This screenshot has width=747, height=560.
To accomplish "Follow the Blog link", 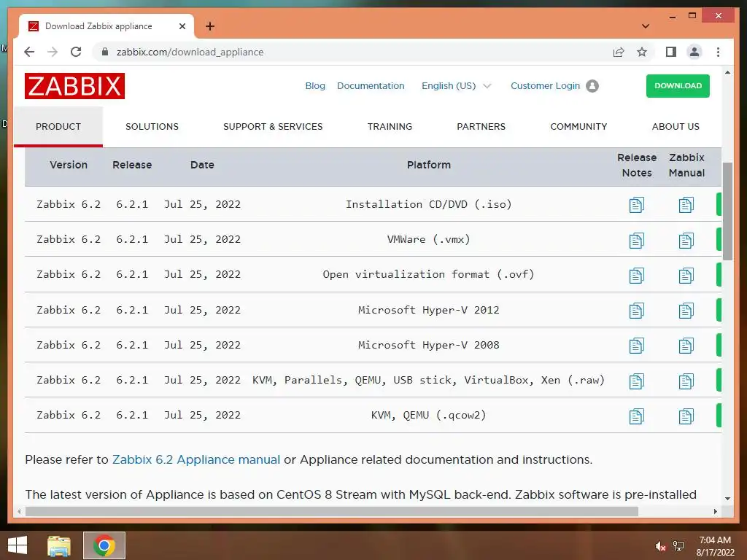I will pyautogui.click(x=315, y=86).
